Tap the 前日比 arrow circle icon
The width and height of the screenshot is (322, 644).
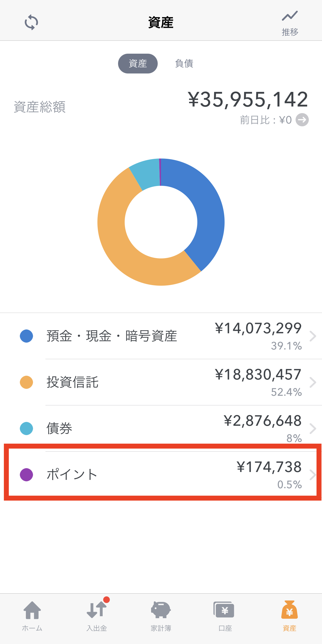[x=302, y=120]
